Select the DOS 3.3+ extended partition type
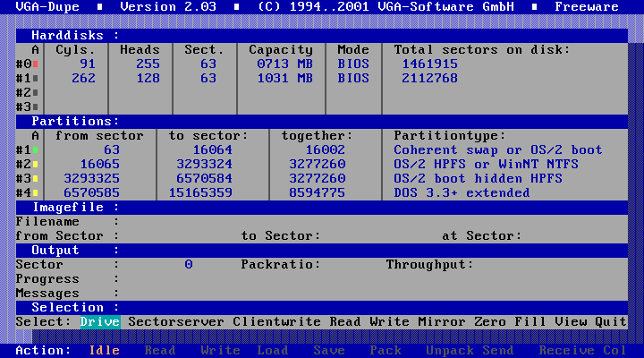 click(462, 193)
